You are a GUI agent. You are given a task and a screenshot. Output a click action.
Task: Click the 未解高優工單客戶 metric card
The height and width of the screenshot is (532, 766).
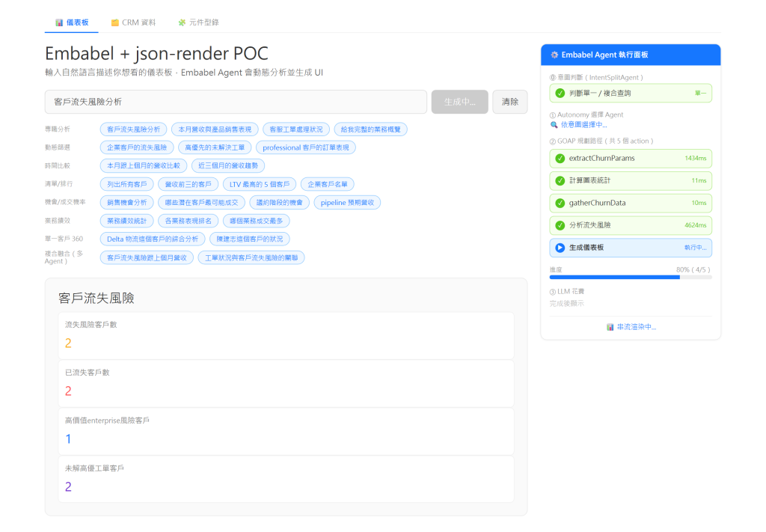(287, 479)
